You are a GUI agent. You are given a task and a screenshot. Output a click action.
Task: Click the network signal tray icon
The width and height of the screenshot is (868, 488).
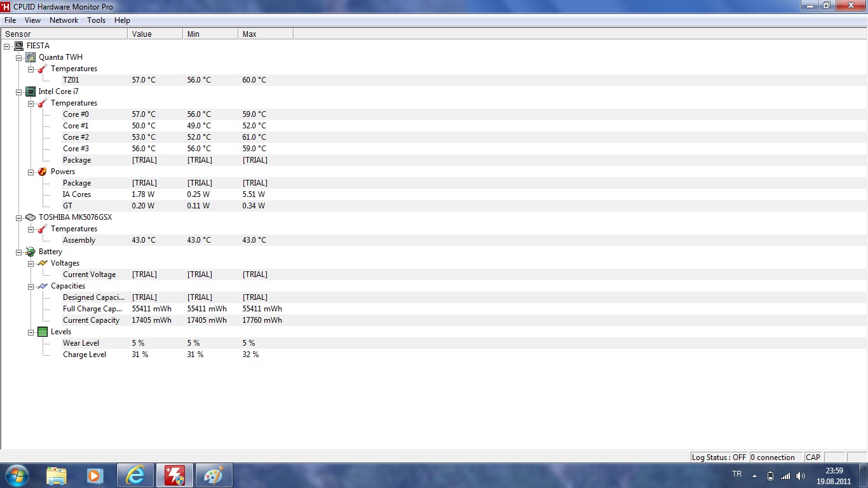[785, 475]
